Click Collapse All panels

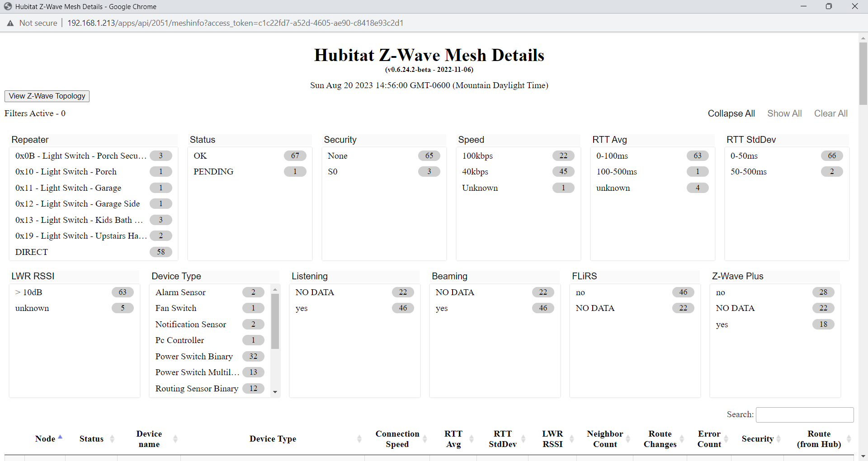coord(731,113)
